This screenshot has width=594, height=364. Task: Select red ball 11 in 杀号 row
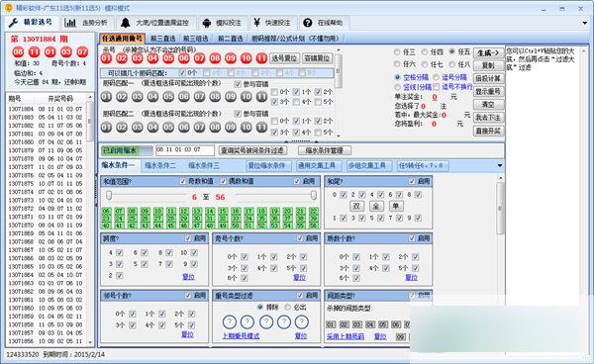pyautogui.click(x=261, y=58)
